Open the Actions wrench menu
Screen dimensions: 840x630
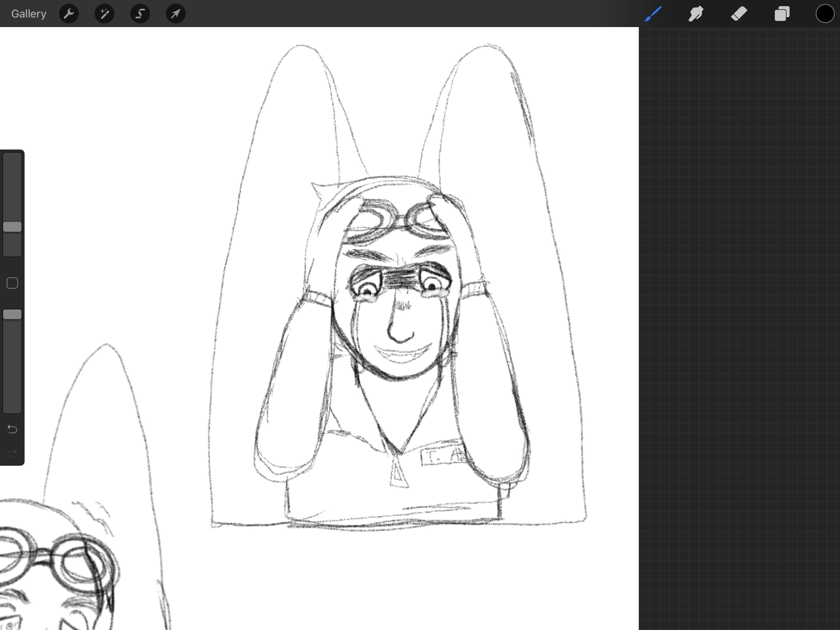(x=69, y=14)
